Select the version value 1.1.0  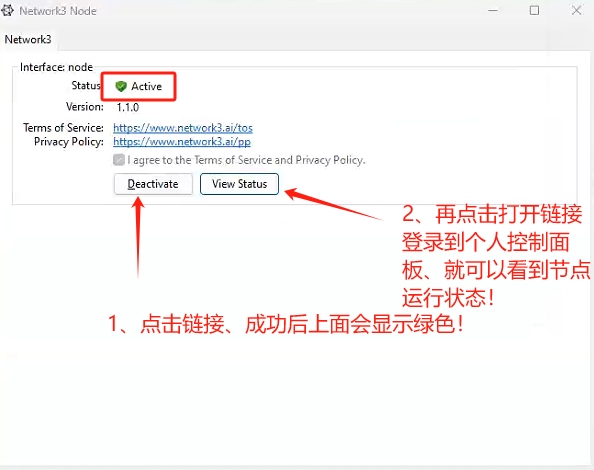[x=128, y=108]
